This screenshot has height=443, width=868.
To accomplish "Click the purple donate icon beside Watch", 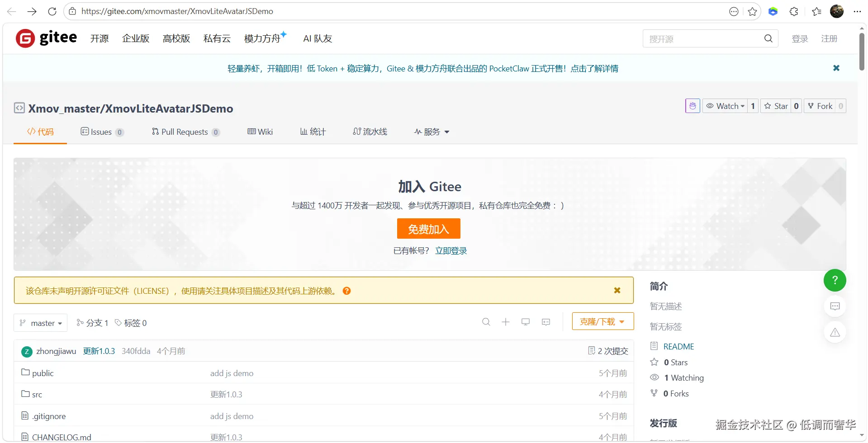I will click(x=693, y=106).
